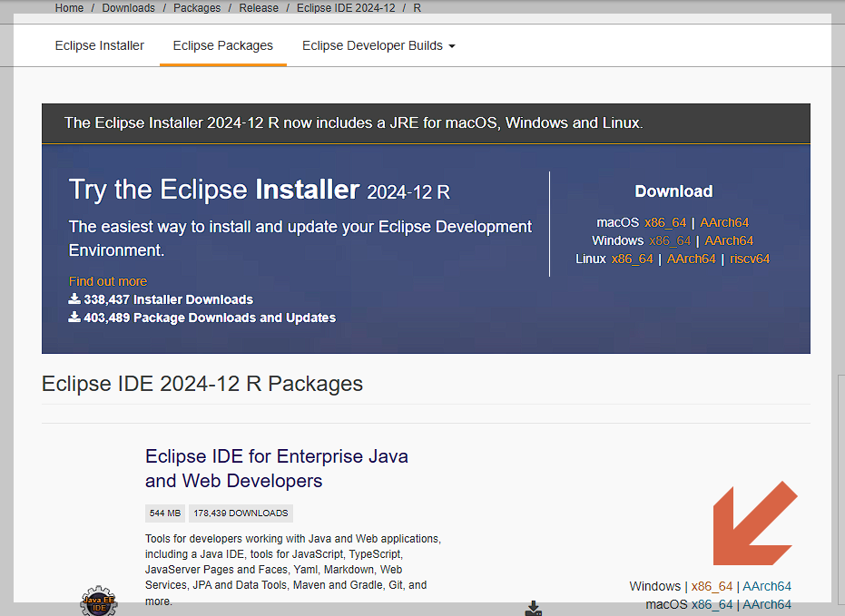This screenshot has width=845, height=616.
Task: Click the Java EE IDE gear icon
Action: point(99,601)
